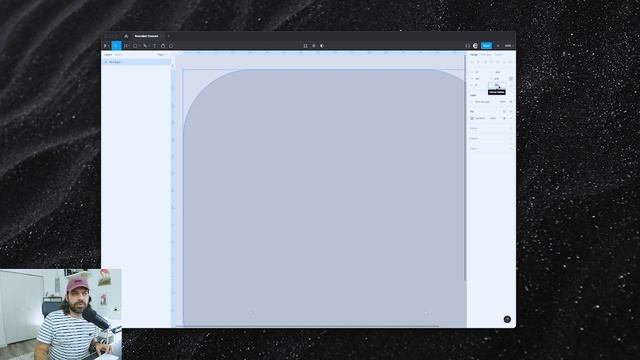Image resolution: width=640 pixels, height=360 pixels.
Task: Open the Figma main menu
Action: pyautogui.click(x=106, y=46)
